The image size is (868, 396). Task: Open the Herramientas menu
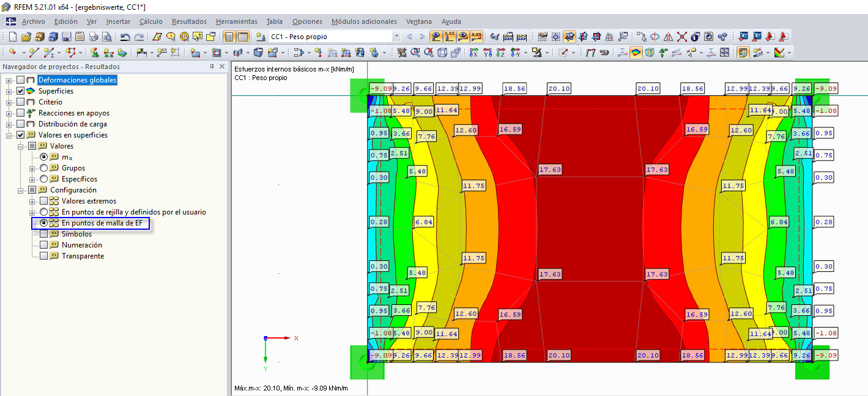click(x=237, y=21)
